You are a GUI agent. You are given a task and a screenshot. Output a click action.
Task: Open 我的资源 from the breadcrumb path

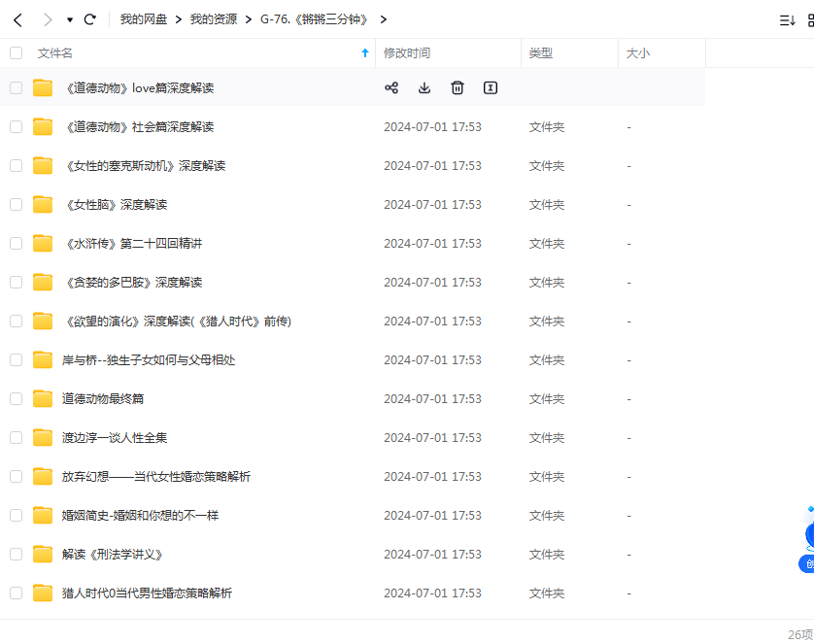[218, 18]
